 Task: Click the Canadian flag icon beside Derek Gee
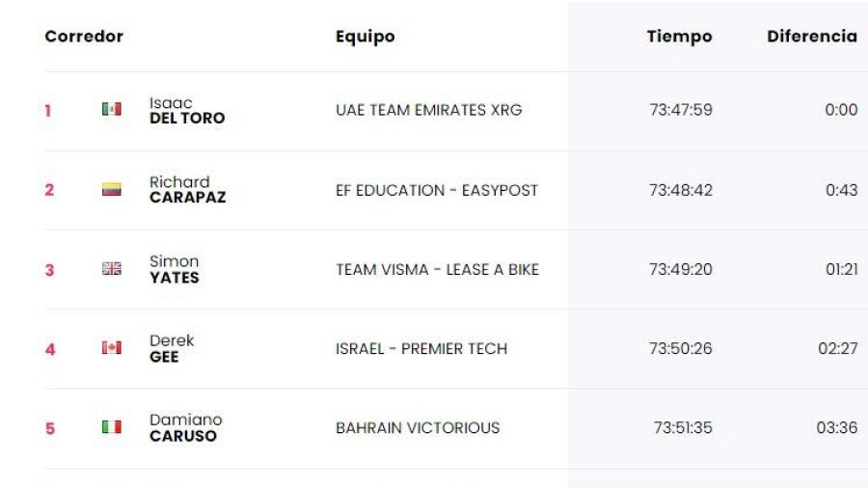point(112,348)
